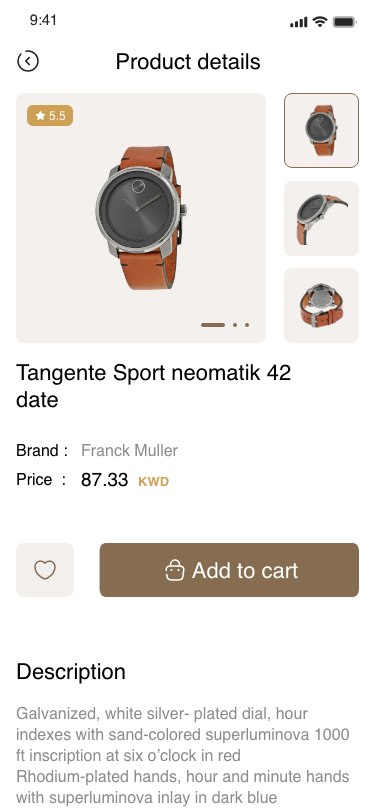Tap the cellular signal bars icon

point(299,22)
